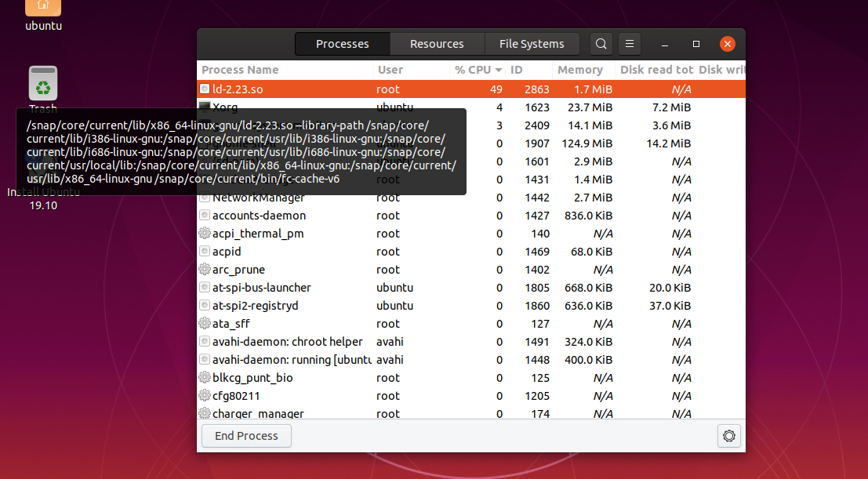Screen dimensions: 868x479
Task: Open the ubuntu home folder in dock
Action: (x=42, y=8)
